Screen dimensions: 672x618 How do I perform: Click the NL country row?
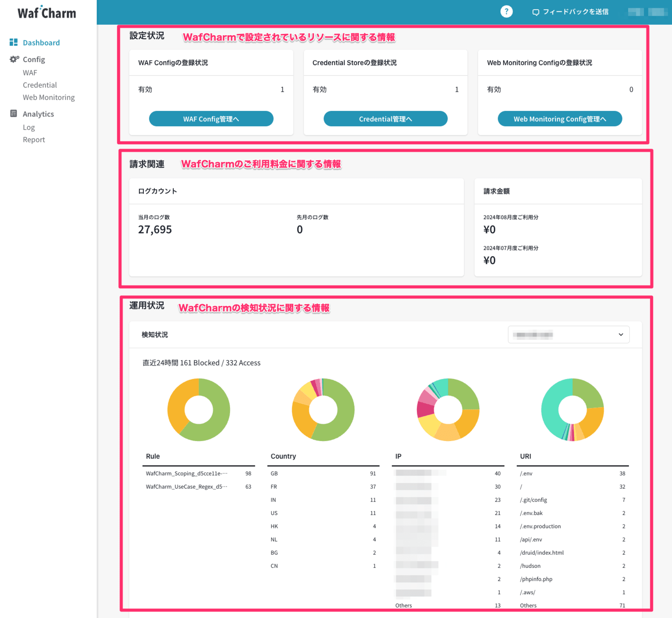(x=323, y=539)
